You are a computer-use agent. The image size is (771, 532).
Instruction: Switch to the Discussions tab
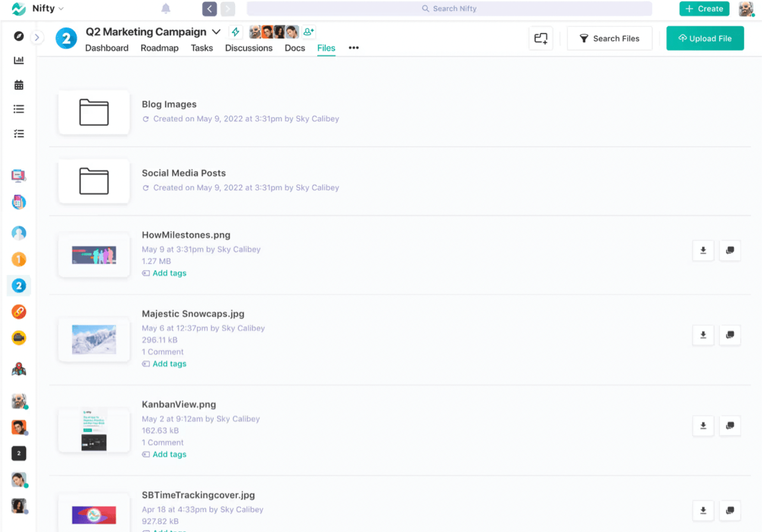[x=249, y=48]
